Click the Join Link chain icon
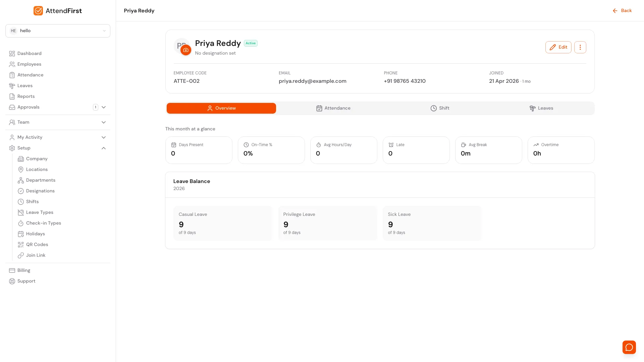Image resolution: width=644 pixels, height=362 pixels. point(21,255)
